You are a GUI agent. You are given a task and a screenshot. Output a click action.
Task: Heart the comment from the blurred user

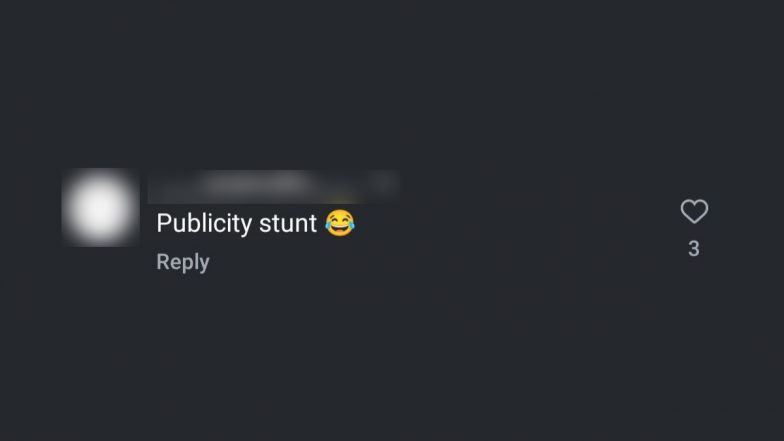pyautogui.click(x=694, y=211)
